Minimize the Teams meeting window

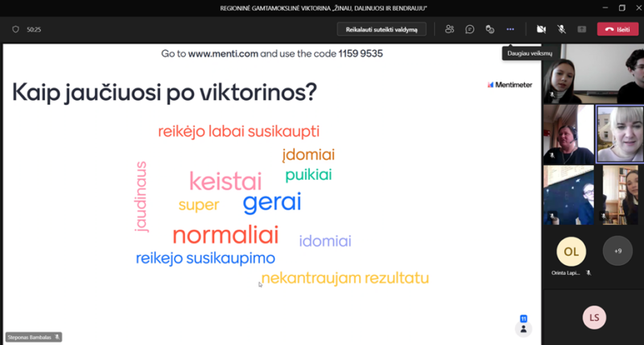coord(605,8)
